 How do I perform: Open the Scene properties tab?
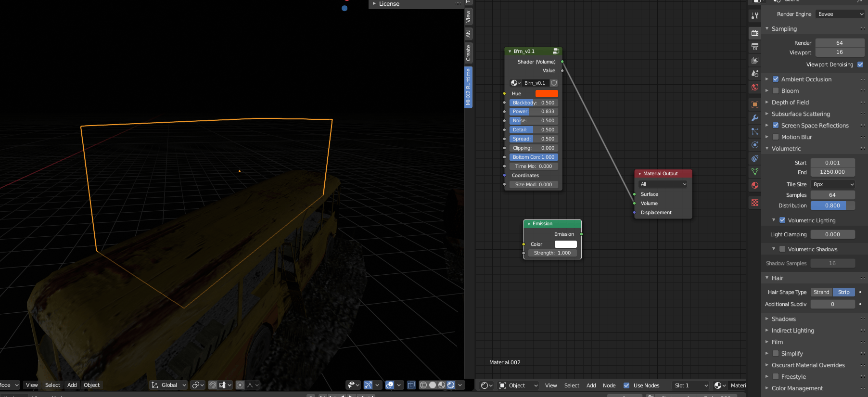coord(754,74)
